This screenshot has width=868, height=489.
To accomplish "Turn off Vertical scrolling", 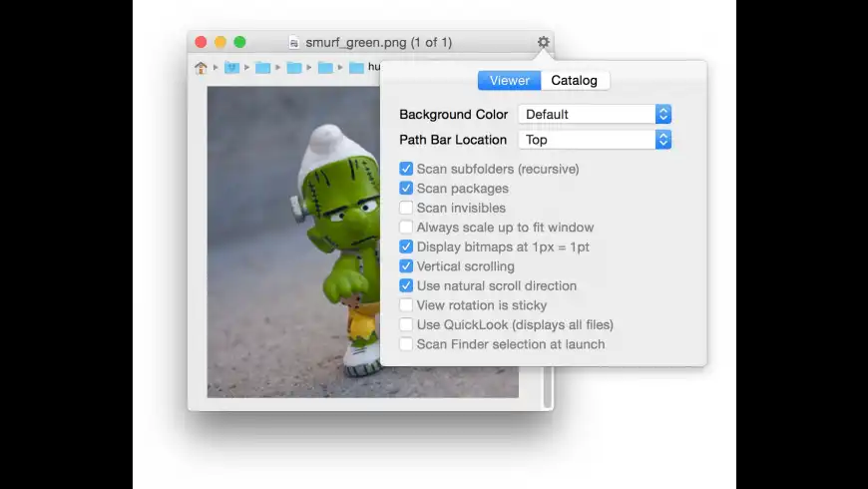I will [406, 266].
